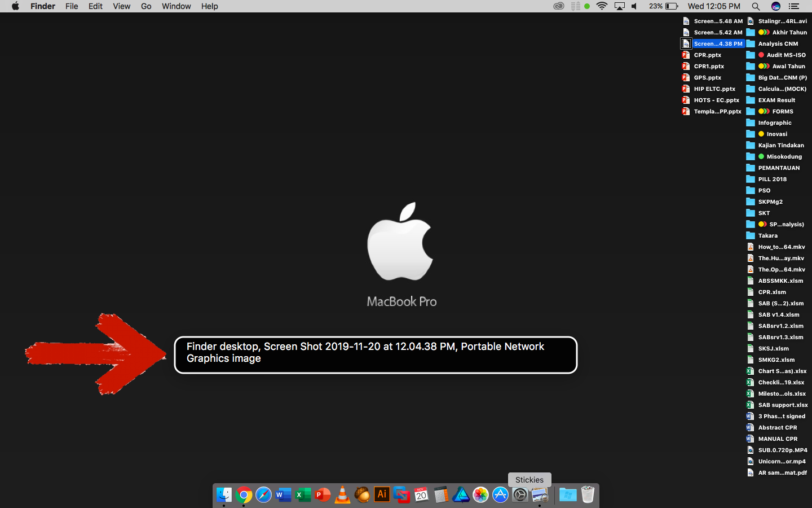
Task: Launch Microsoft Word from the Dock
Action: pyautogui.click(x=283, y=495)
